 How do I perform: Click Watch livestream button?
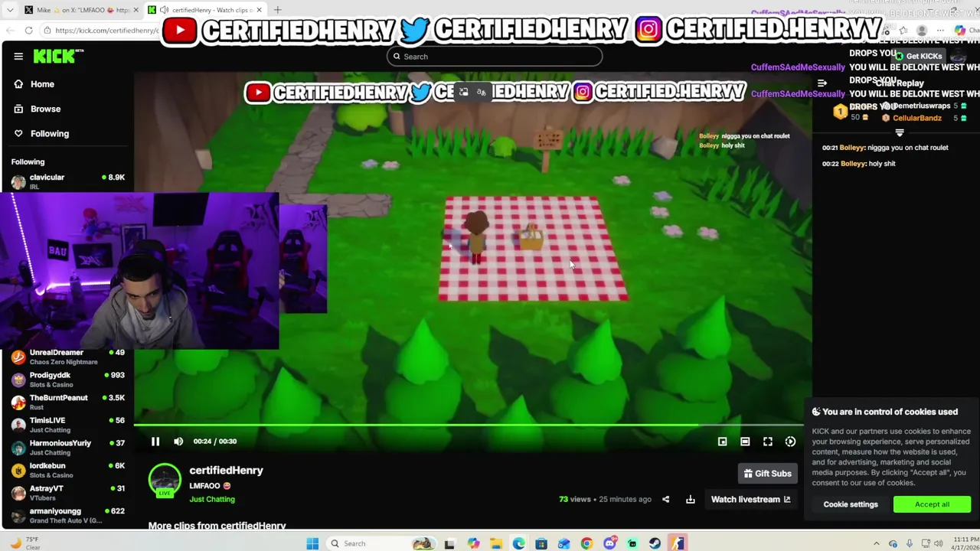[x=751, y=500]
